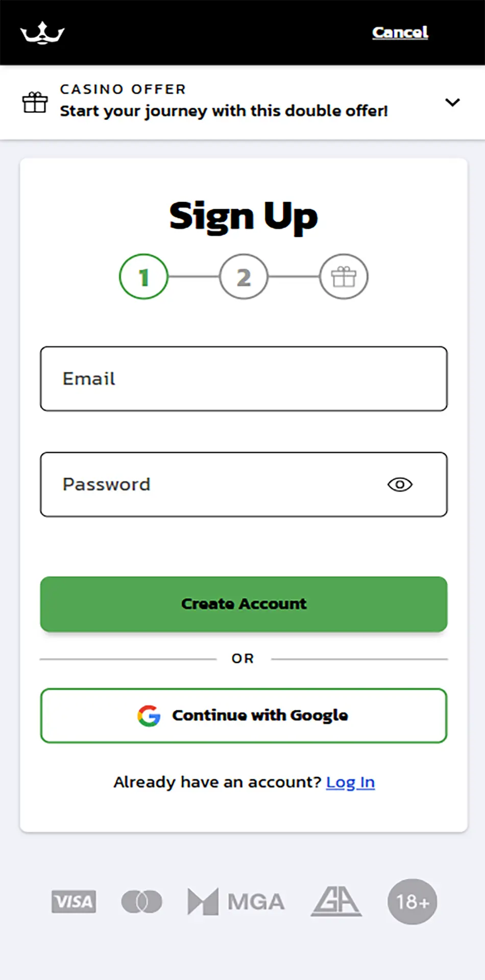Expand the Casino Offer chevron
Image resolution: width=485 pixels, height=980 pixels.
click(x=452, y=102)
